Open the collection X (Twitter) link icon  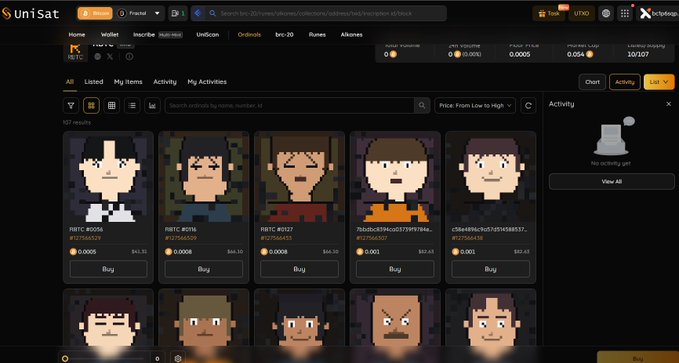coord(110,57)
